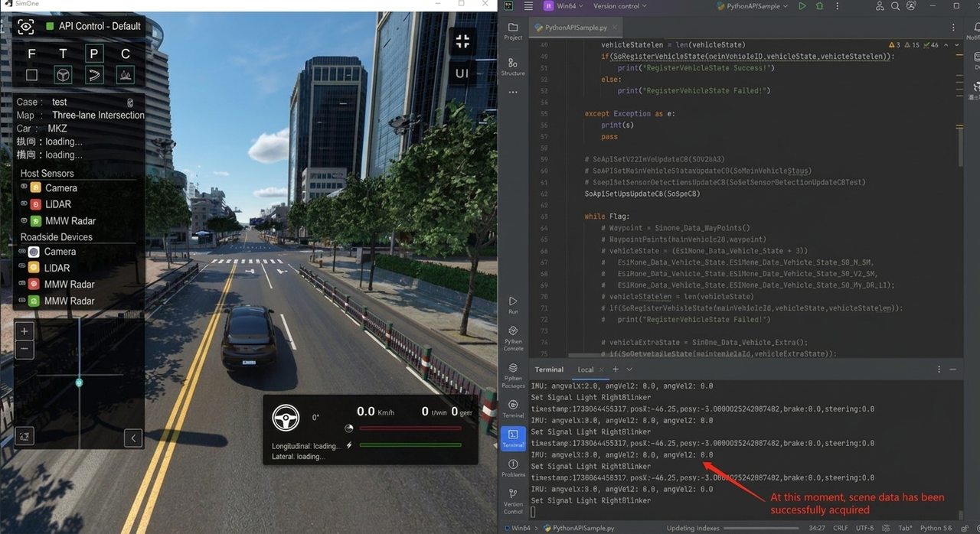Image resolution: width=980 pixels, height=534 pixels.
Task: Toggle visibility of roadside Camera device
Action: (x=23, y=251)
